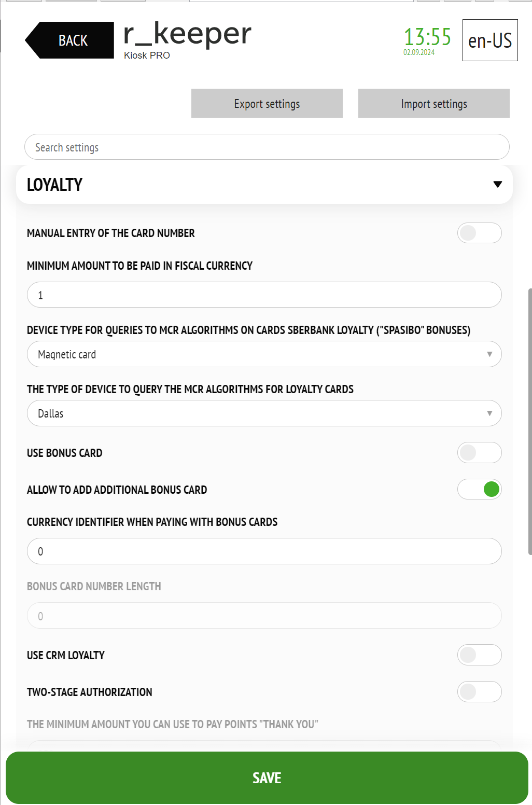Turn on Use CRM loyalty switch

click(x=480, y=655)
